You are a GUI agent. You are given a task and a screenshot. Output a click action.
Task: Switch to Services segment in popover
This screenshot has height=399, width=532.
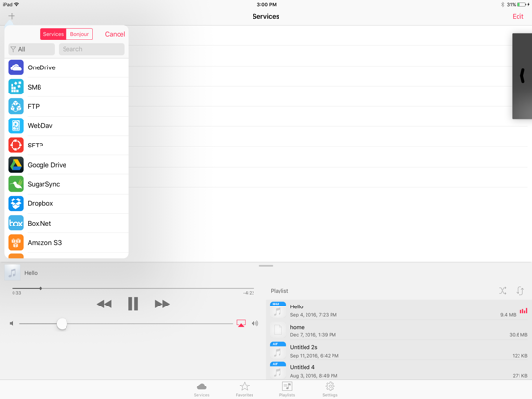53,34
